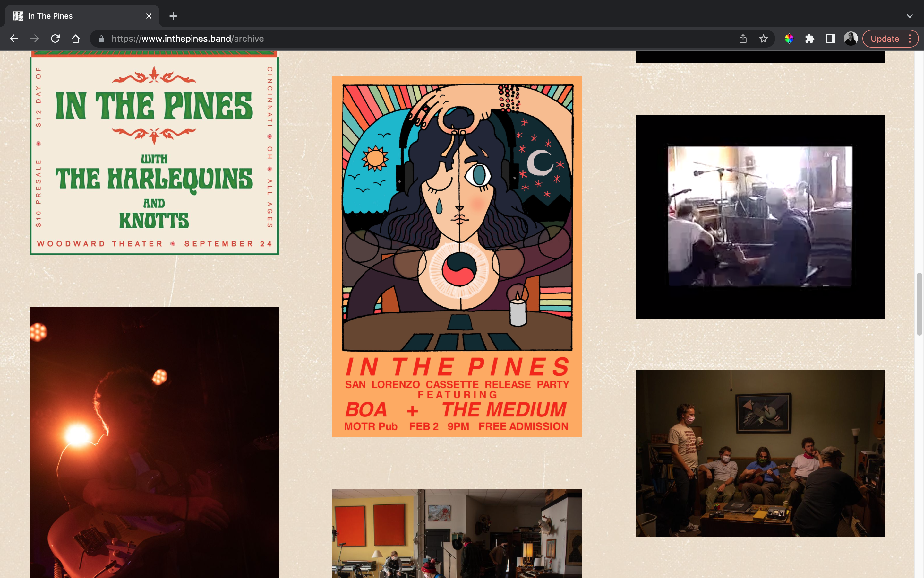Click the page vertical scrollbar thumb

[x=920, y=304]
